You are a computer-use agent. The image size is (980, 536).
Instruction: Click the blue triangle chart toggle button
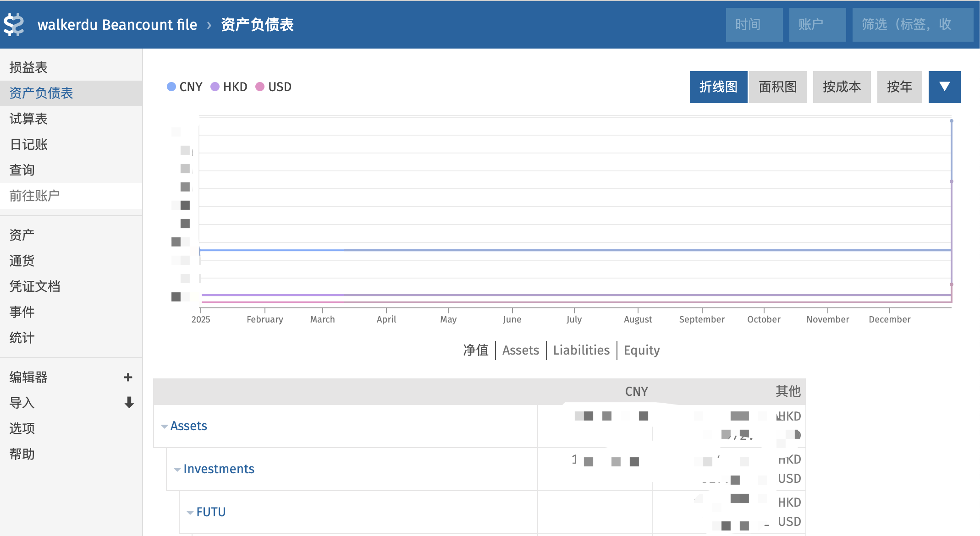point(944,87)
